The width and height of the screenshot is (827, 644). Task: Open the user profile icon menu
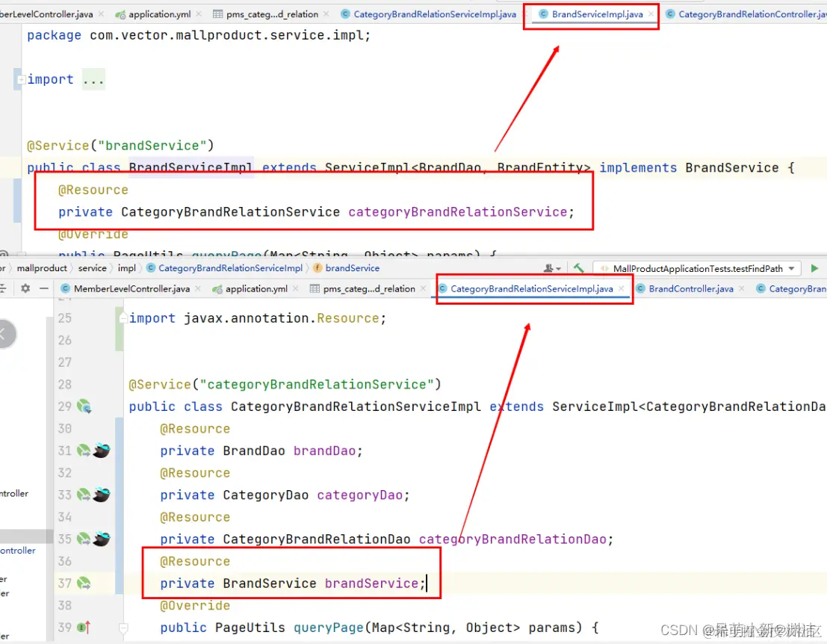pos(551,268)
